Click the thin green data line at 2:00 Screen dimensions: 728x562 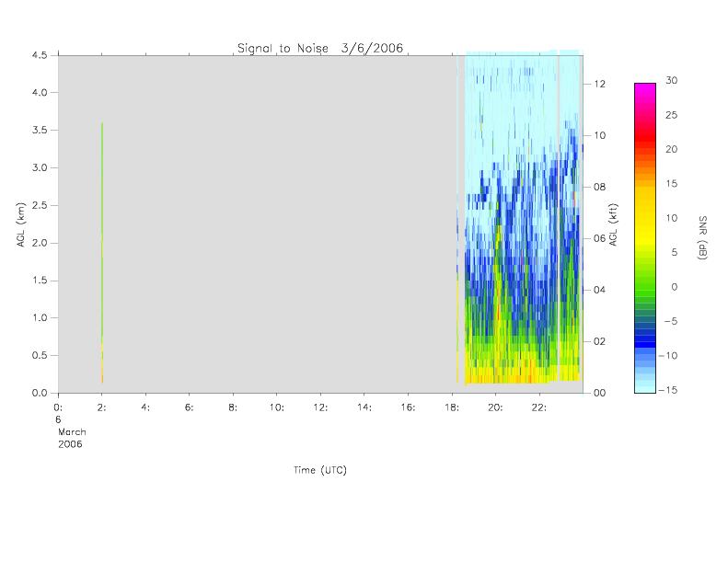click(102, 253)
